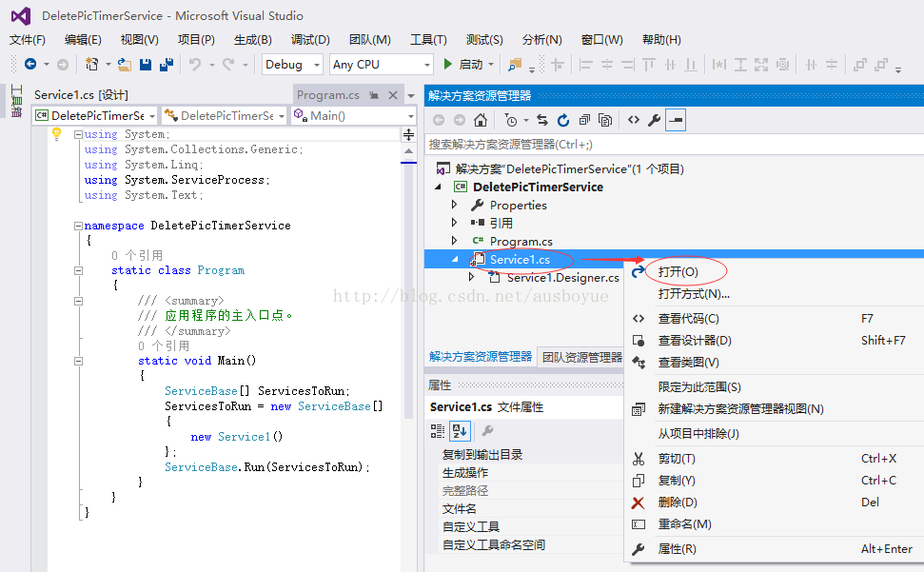Expand the Service1.Designer.cs node
The height and width of the screenshot is (572, 924).
[471, 277]
